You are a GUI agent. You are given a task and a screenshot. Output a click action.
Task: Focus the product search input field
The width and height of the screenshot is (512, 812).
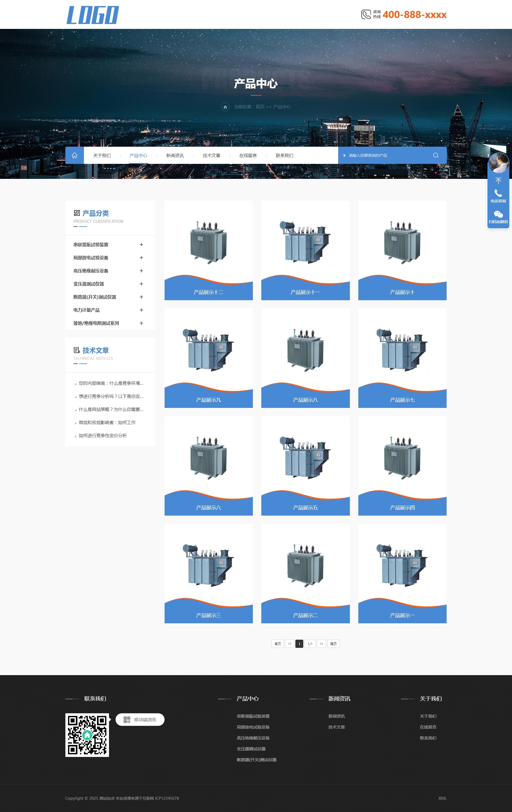pos(388,155)
